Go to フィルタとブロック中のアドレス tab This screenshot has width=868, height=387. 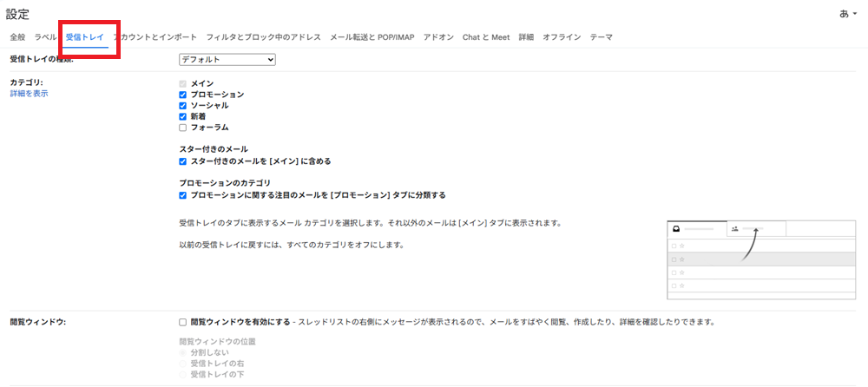263,37
